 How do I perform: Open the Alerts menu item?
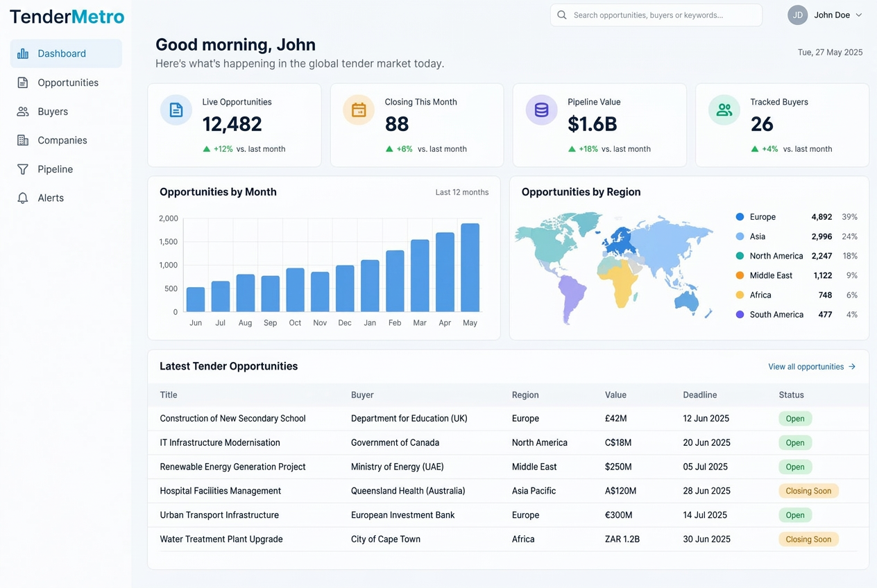(66, 198)
